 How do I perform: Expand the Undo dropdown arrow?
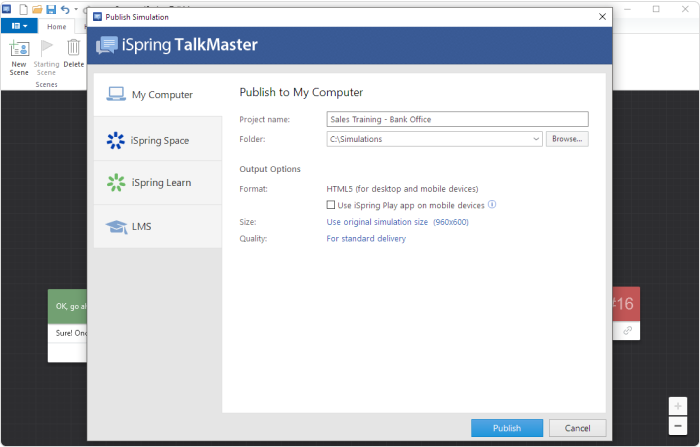(76, 9)
